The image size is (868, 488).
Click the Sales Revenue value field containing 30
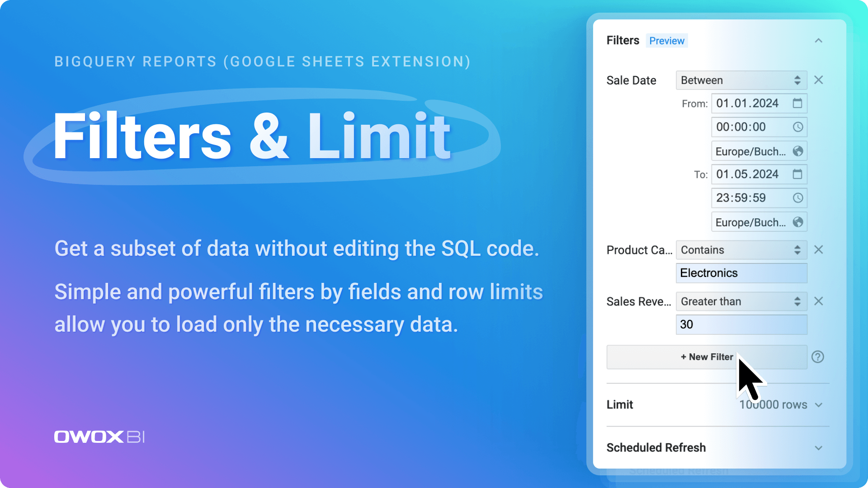point(741,324)
